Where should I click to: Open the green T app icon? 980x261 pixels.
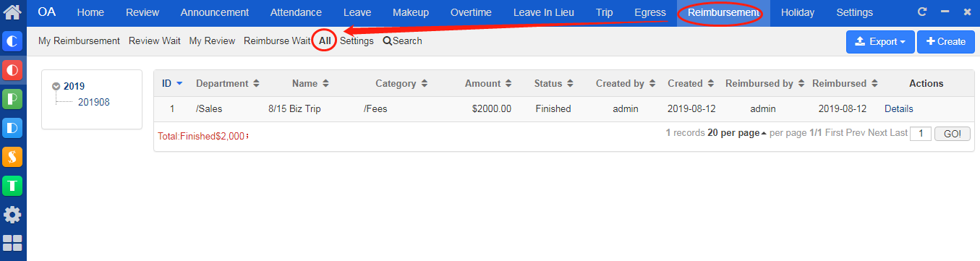coord(13,186)
